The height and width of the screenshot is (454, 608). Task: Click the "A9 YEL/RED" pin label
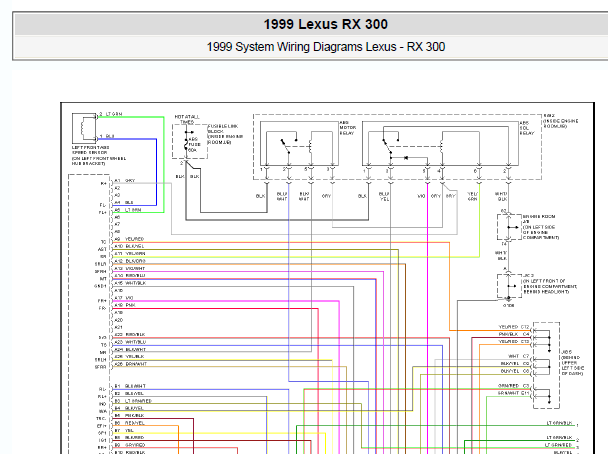[129, 239]
